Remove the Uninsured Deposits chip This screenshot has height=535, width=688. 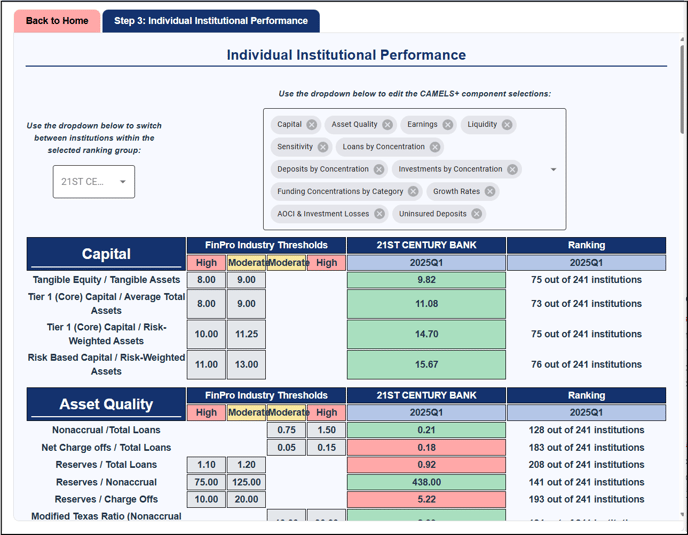(x=477, y=214)
